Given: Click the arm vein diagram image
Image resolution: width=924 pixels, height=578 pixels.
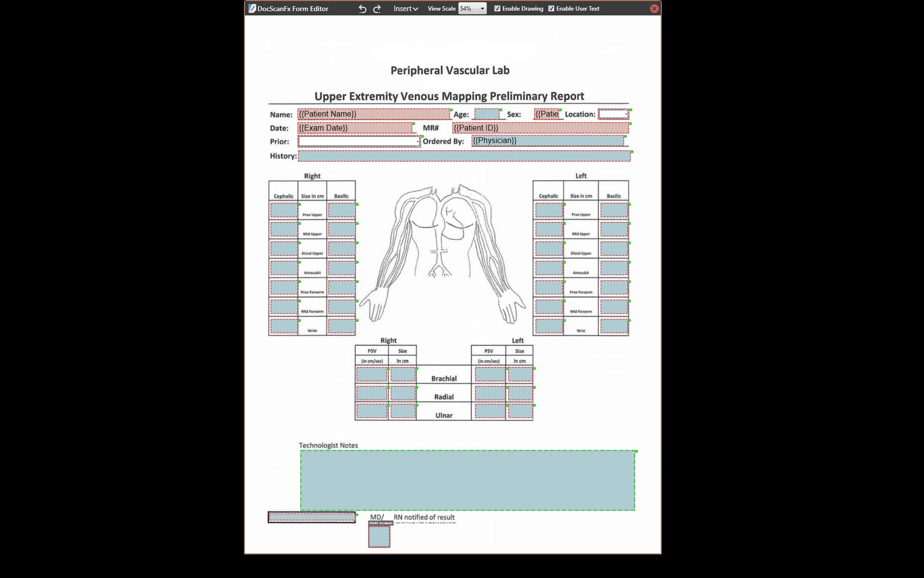Looking at the screenshot, I should (443, 253).
